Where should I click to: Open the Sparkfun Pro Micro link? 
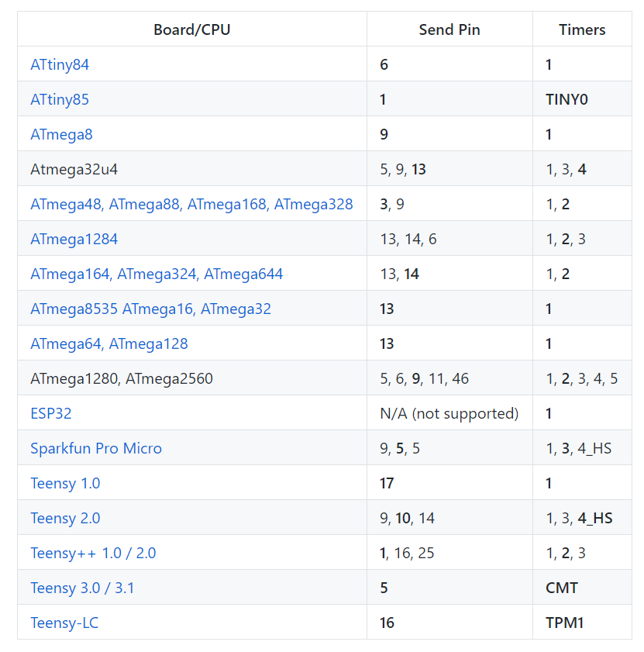(96, 449)
